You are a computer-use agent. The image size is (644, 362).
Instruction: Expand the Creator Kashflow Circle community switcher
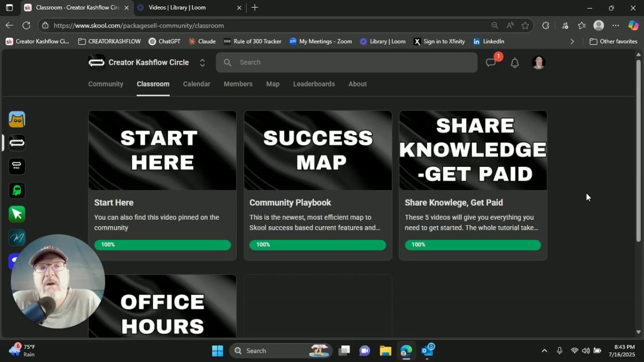202,62
